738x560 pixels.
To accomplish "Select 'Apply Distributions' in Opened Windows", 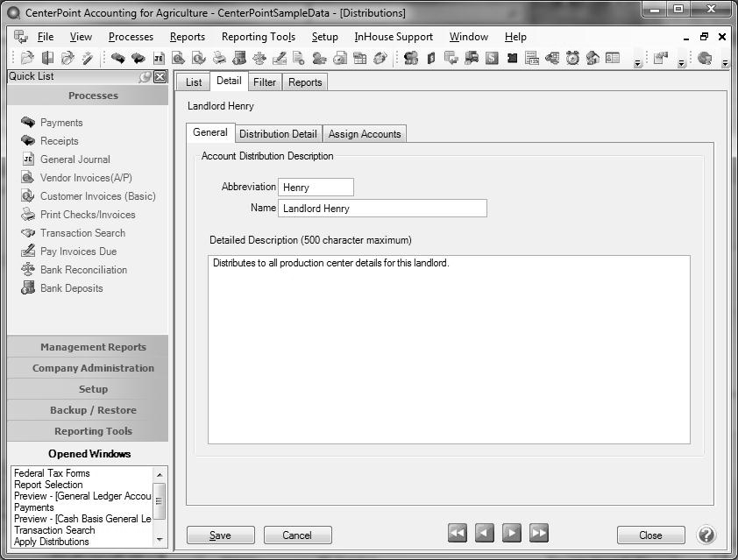I will coord(52,542).
